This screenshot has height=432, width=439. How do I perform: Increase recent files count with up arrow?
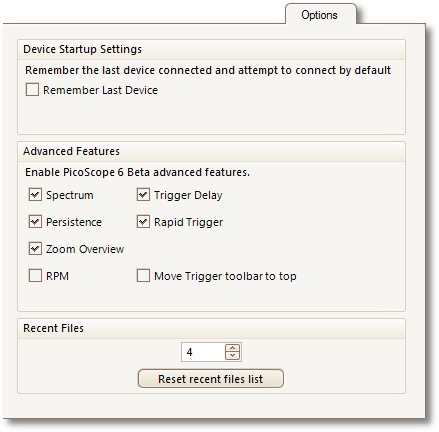tap(232, 348)
